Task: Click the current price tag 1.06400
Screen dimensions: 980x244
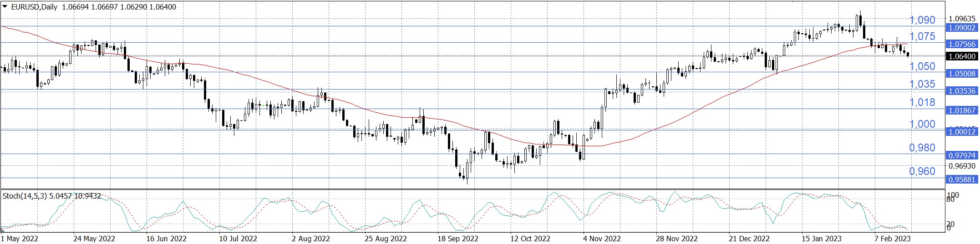Action: 961,56
